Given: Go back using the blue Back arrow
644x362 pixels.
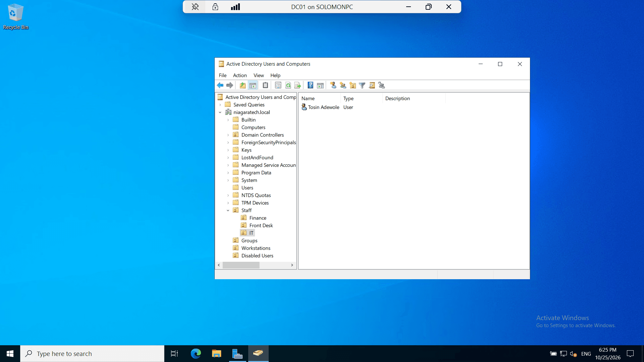Looking at the screenshot, I should pos(220,85).
